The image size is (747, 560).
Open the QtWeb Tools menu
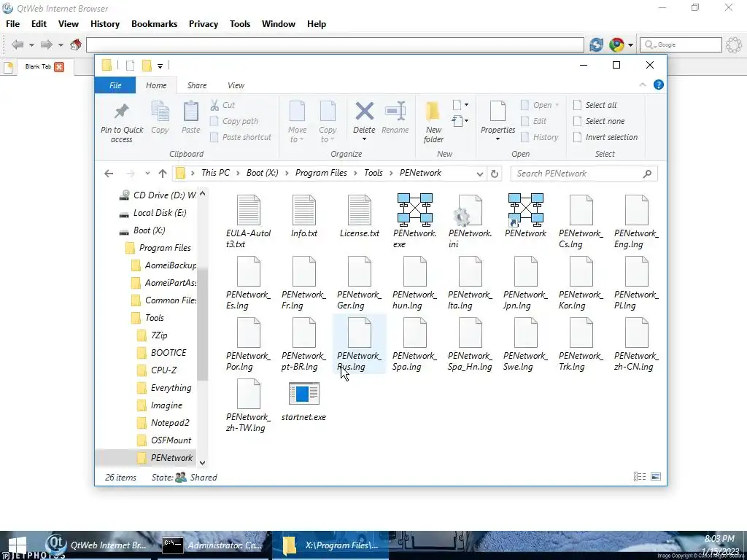tap(239, 24)
